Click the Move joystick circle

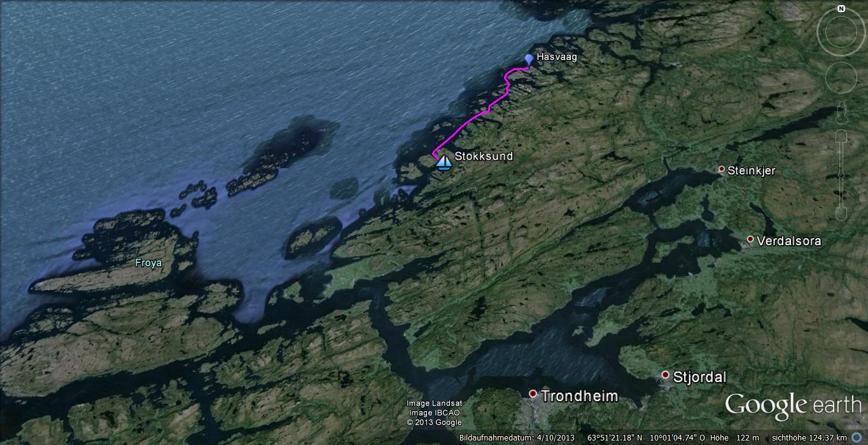point(841,77)
